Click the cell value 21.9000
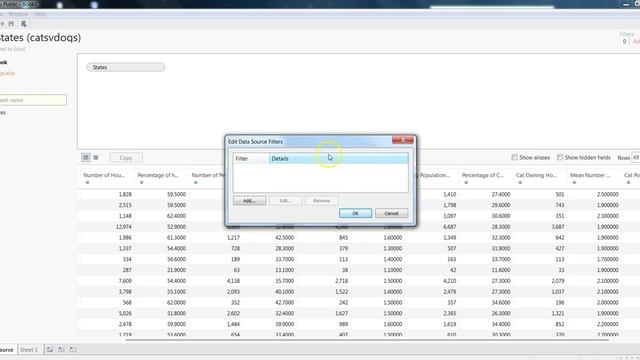The image size is (640, 360). [x=176, y=270]
